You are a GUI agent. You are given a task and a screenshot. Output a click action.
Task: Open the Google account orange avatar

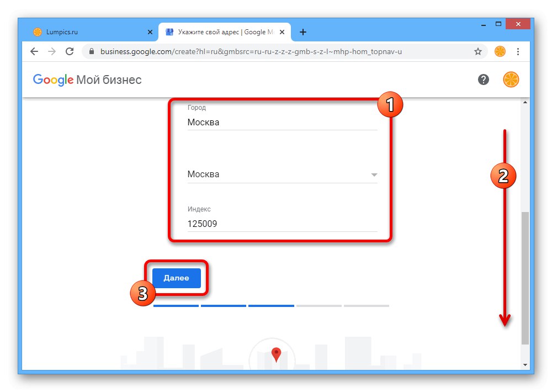tap(511, 80)
